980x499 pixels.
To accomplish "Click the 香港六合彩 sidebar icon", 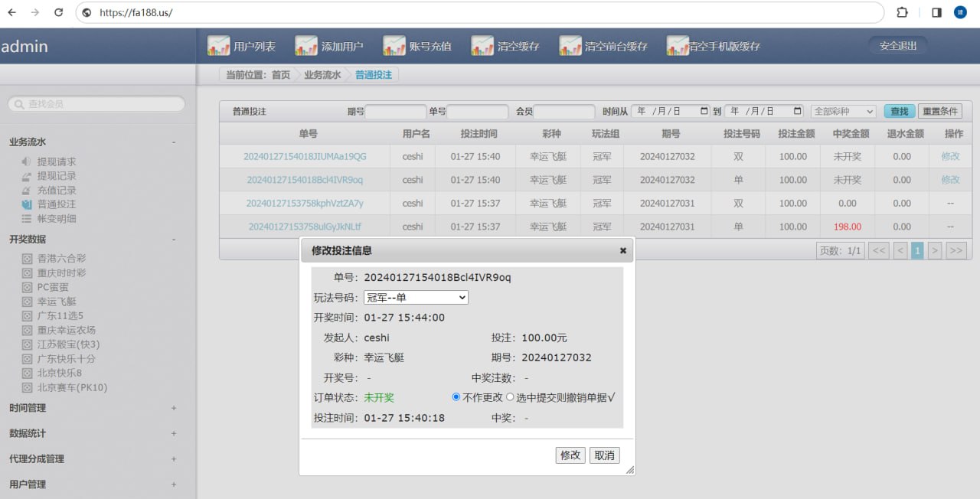I will tap(27, 259).
